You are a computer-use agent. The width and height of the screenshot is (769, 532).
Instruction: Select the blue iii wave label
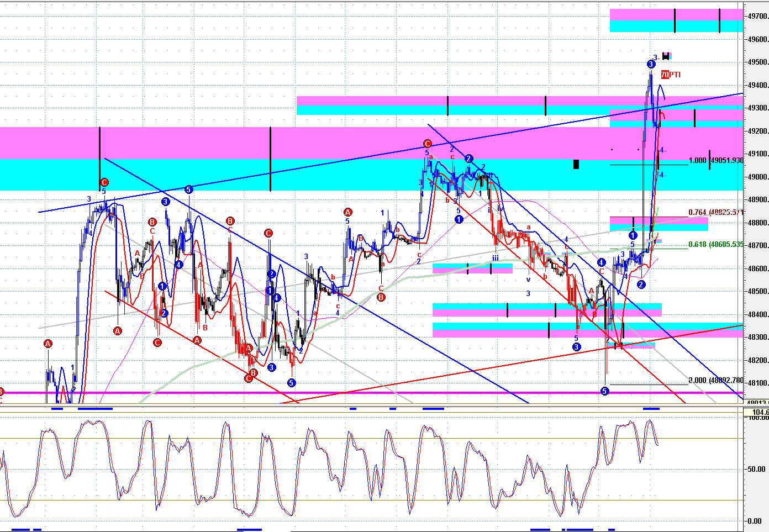coord(496,258)
